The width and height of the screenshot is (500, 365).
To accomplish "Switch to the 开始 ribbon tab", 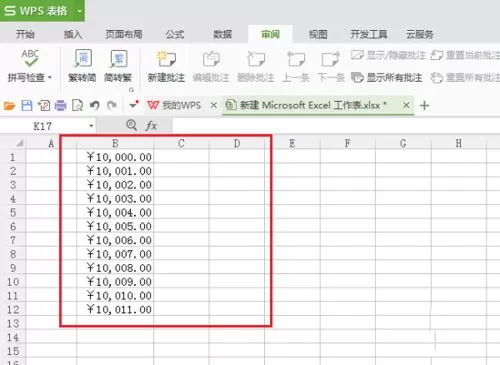I will click(25, 34).
